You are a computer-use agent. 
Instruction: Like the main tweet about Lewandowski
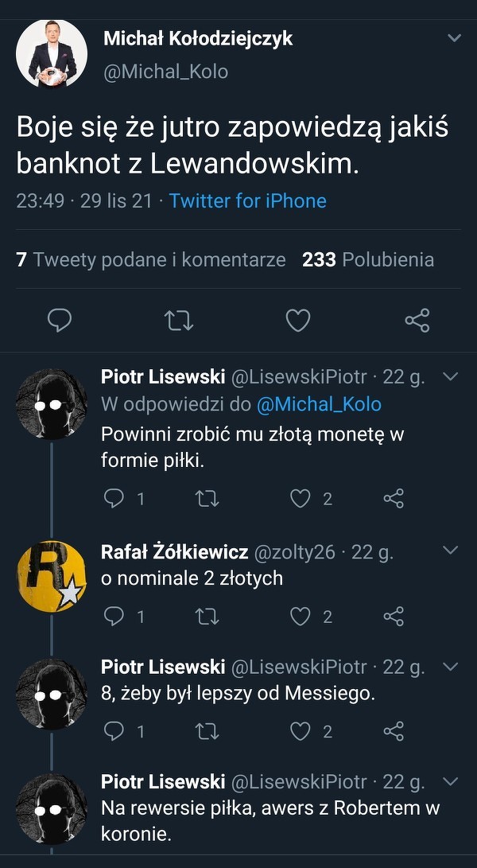[297, 321]
